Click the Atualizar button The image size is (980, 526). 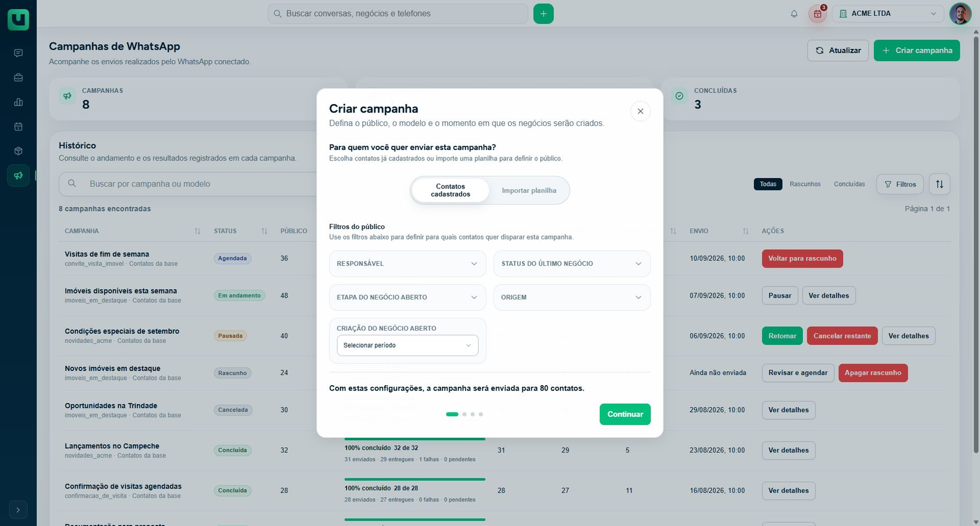tap(838, 50)
